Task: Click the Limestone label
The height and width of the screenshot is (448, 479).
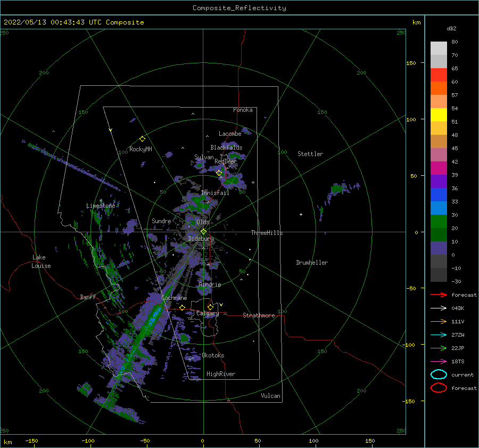Action: pyautogui.click(x=101, y=206)
